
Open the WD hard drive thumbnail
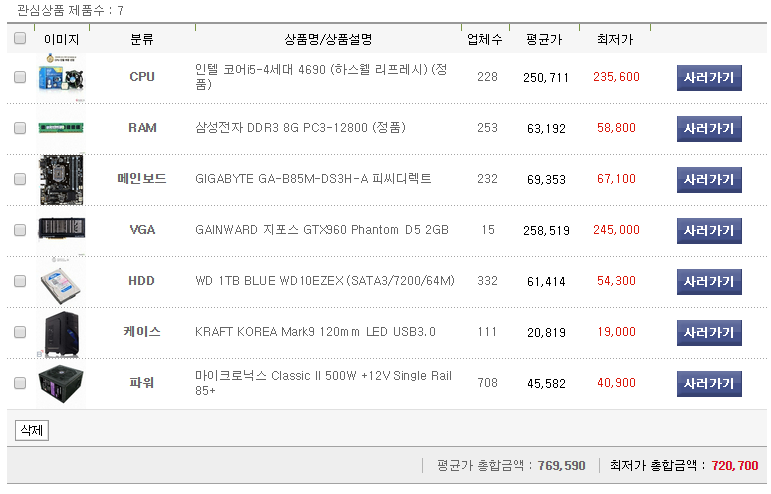click(61, 281)
